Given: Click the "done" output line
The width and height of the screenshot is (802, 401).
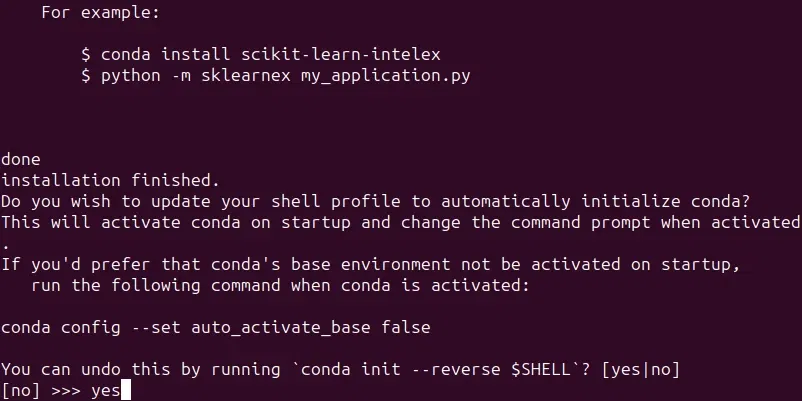Looking at the screenshot, I should point(21,159).
